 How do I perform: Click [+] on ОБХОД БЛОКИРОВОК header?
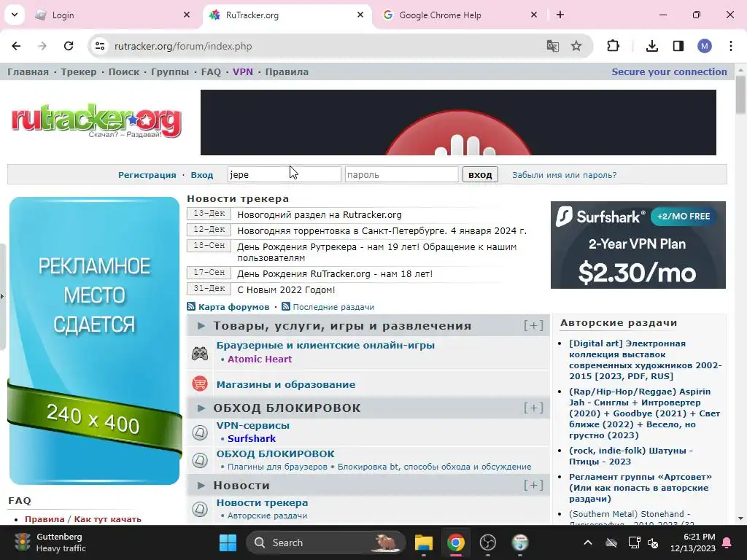533,408
